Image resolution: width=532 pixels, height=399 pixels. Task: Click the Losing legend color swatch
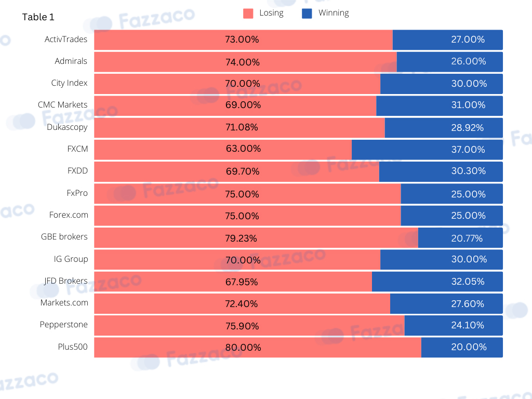pos(248,14)
